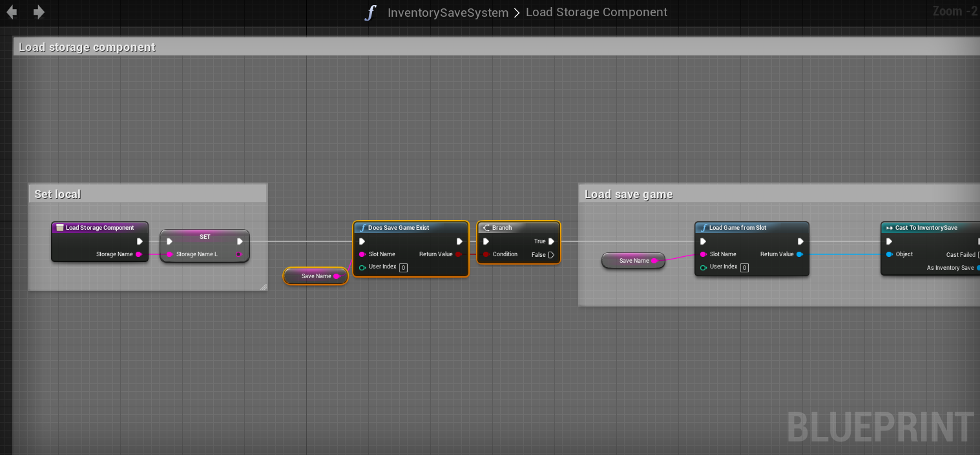
Task: Click User Index field on Load Game from Slot
Action: [x=744, y=268]
